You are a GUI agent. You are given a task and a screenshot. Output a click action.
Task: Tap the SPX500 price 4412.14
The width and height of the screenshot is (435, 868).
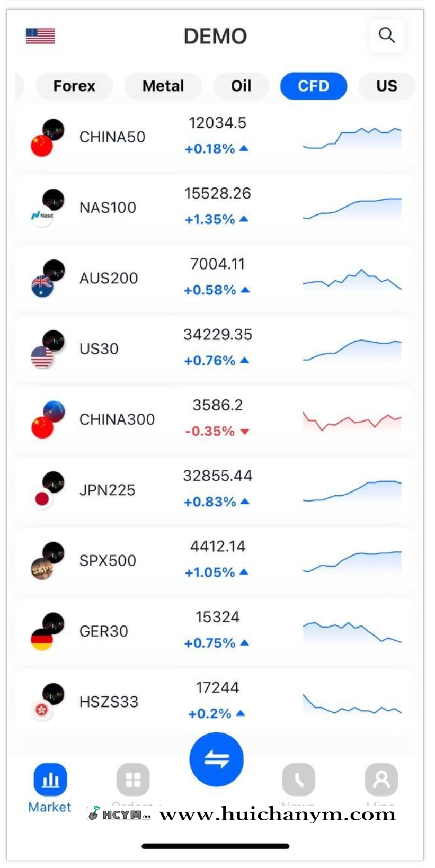click(218, 547)
